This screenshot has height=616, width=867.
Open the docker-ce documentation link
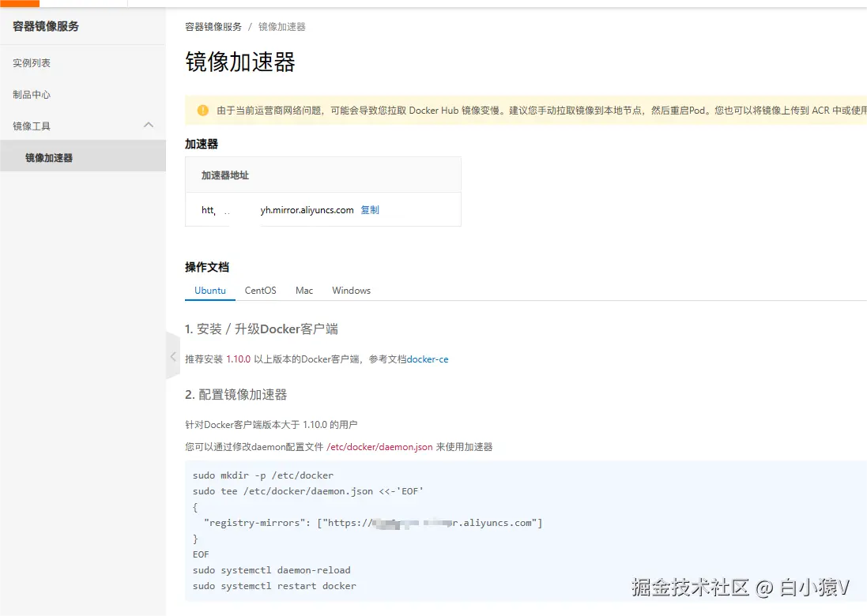pos(428,359)
